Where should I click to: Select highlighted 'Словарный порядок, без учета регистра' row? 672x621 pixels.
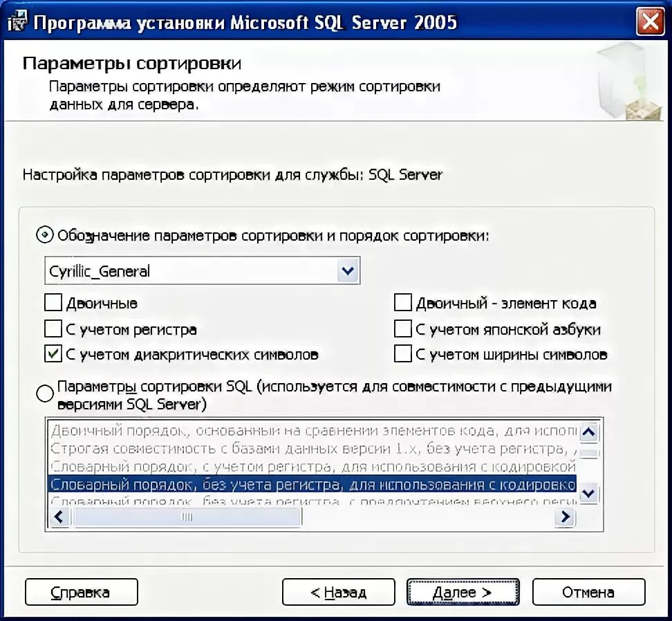(x=312, y=485)
